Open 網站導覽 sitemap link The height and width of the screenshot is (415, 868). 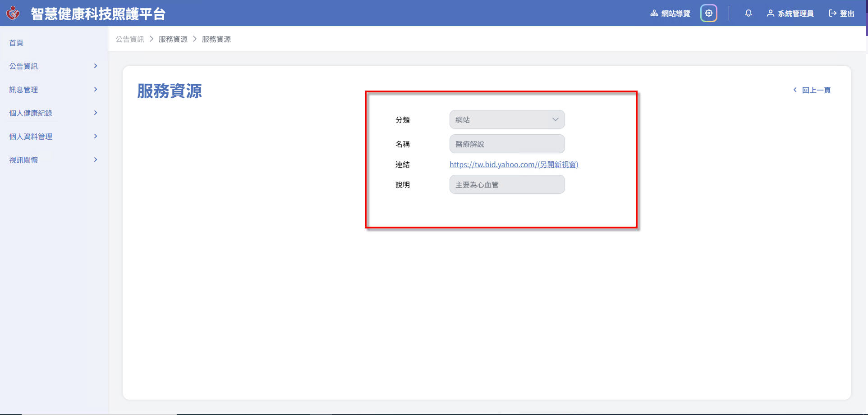(670, 14)
